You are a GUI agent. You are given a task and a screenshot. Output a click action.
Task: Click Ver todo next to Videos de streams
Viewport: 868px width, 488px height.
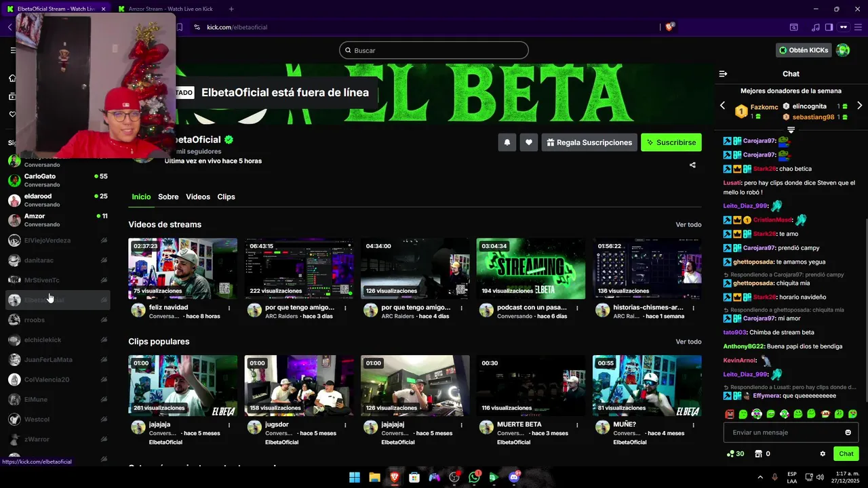(x=688, y=224)
